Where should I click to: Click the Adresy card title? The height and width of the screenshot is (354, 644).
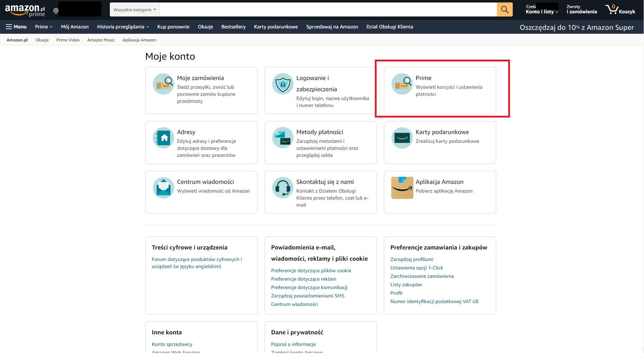coord(186,132)
